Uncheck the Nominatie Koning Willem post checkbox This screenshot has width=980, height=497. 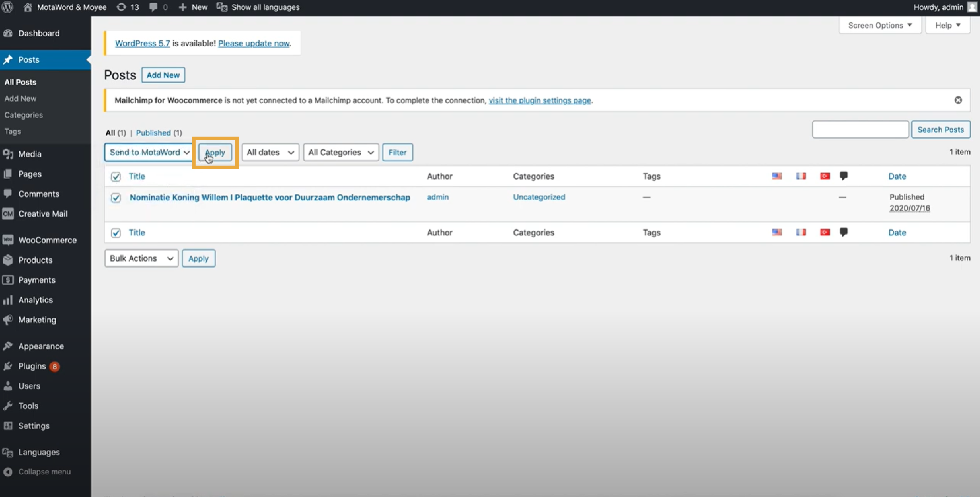click(x=116, y=198)
